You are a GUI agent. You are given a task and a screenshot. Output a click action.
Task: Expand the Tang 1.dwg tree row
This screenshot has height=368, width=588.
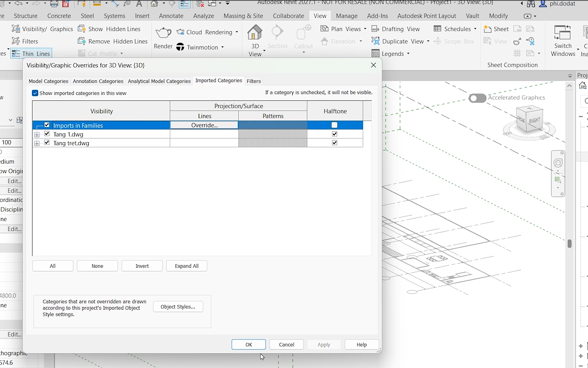click(x=37, y=135)
